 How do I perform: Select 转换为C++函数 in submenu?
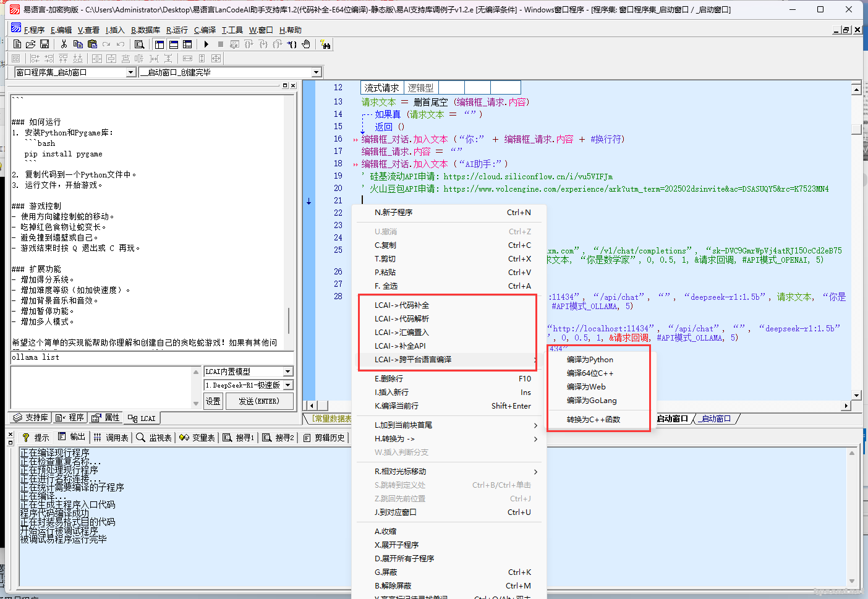pyautogui.click(x=598, y=420)
